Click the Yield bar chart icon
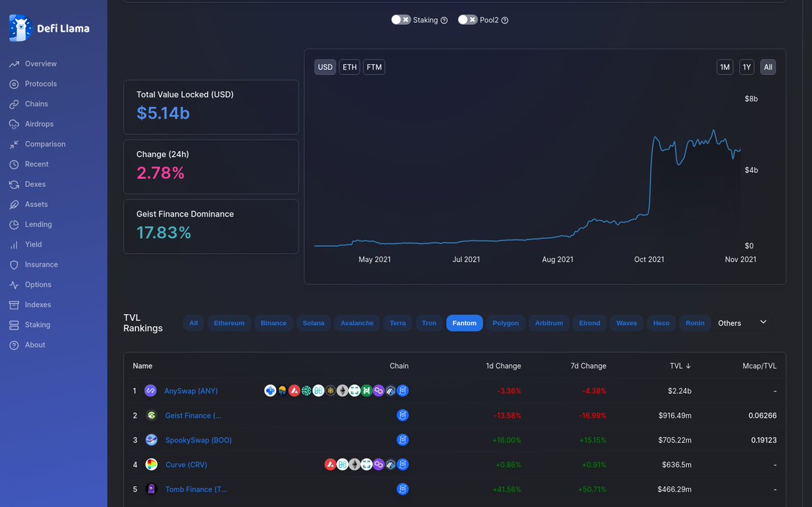This screenshot has width=812, height=507. (x=14, y=244)
